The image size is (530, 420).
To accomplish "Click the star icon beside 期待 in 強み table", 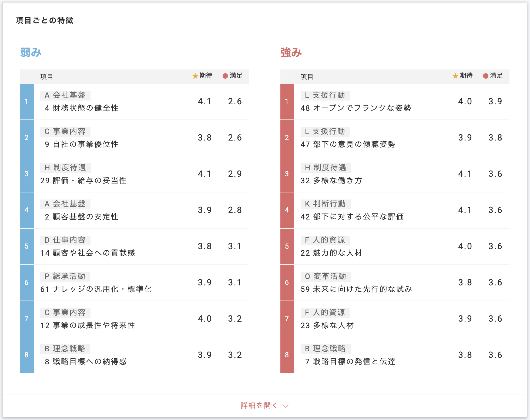I will click(x=455, y=76).
